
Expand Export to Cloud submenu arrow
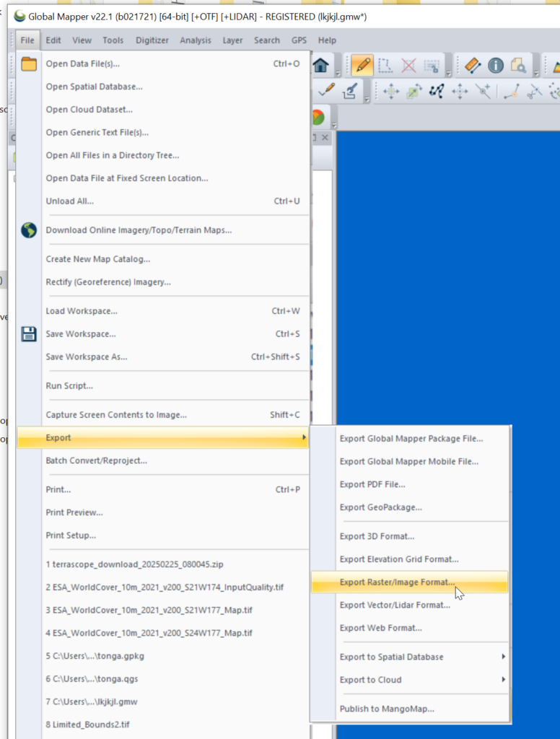(x=504, y=680)
